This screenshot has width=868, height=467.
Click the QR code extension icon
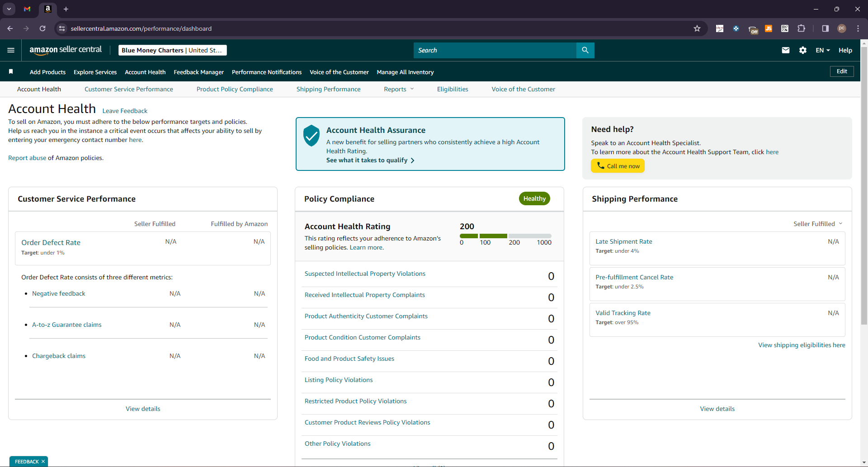785,28
